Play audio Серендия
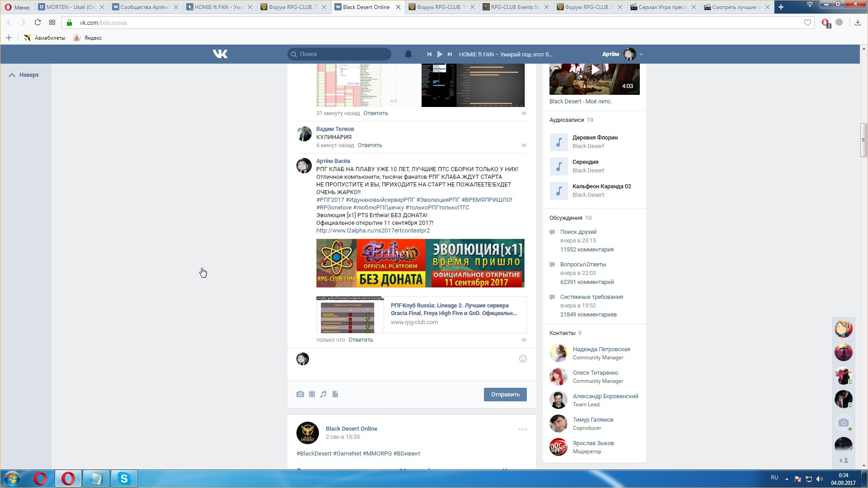Image resolution: width=868 pixels, height=488 pixels. [558, 166]
